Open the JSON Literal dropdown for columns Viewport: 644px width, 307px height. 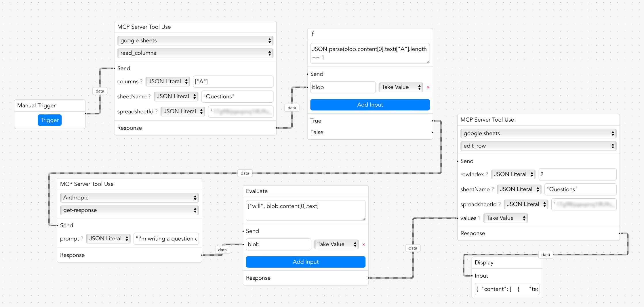pyautogui.click(x=167, y=81)
